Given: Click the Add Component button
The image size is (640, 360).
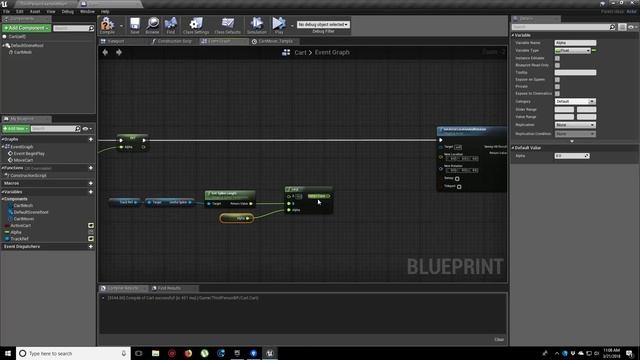Looking at the screenshot, I should click(27, 28).
